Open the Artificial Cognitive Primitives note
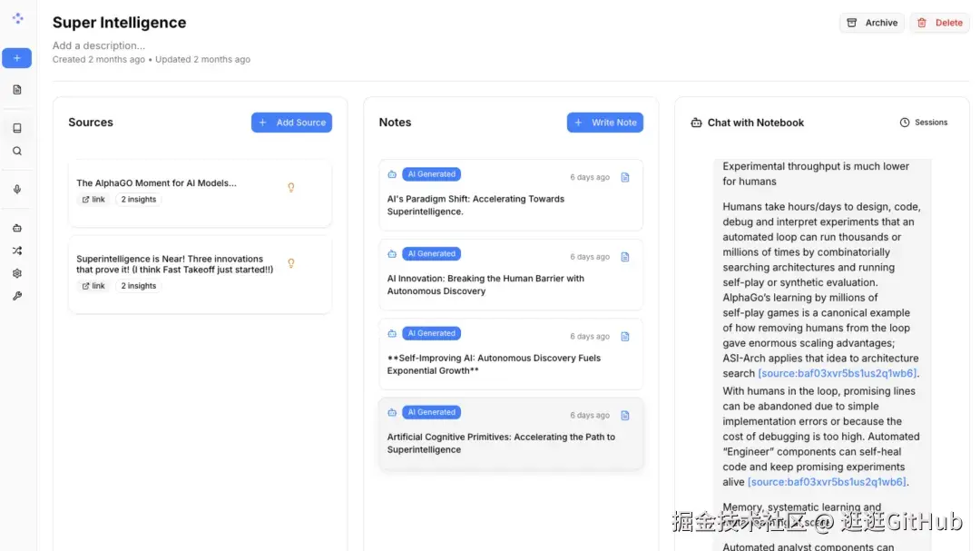 [501, 443]
